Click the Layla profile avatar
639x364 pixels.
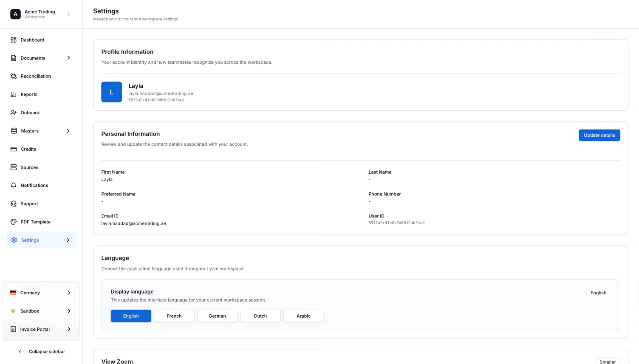pyautogui.click(x=112, y=92)
